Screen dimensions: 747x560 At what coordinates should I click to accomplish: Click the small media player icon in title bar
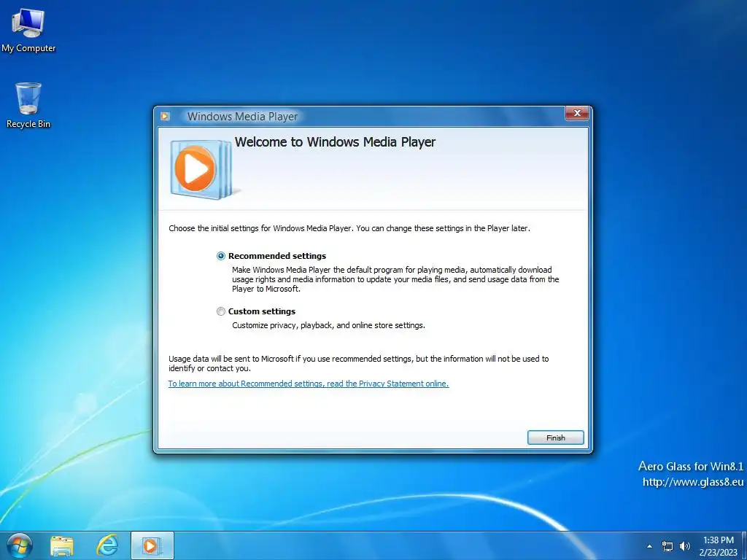click(165, 116)
